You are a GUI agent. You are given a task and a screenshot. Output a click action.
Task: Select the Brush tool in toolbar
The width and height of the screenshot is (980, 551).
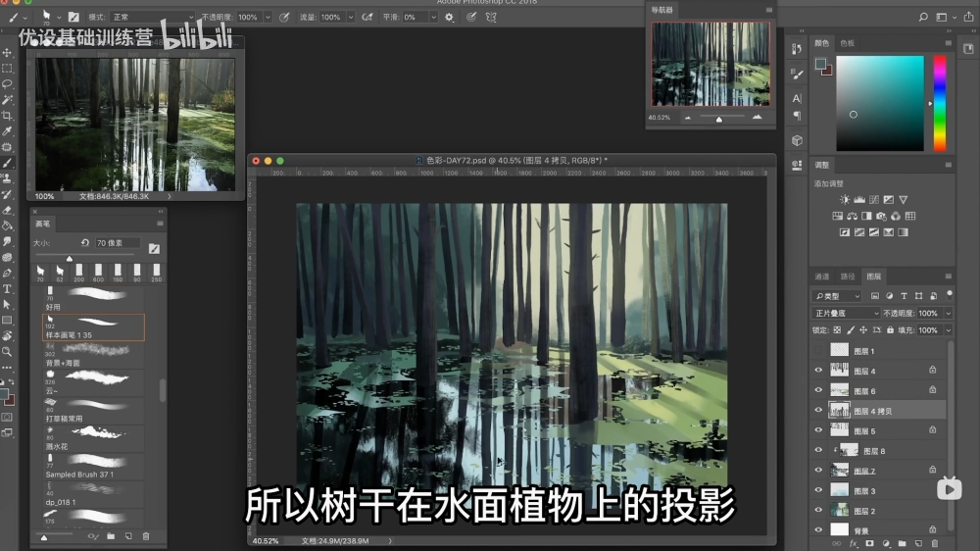tap(8, 163)
